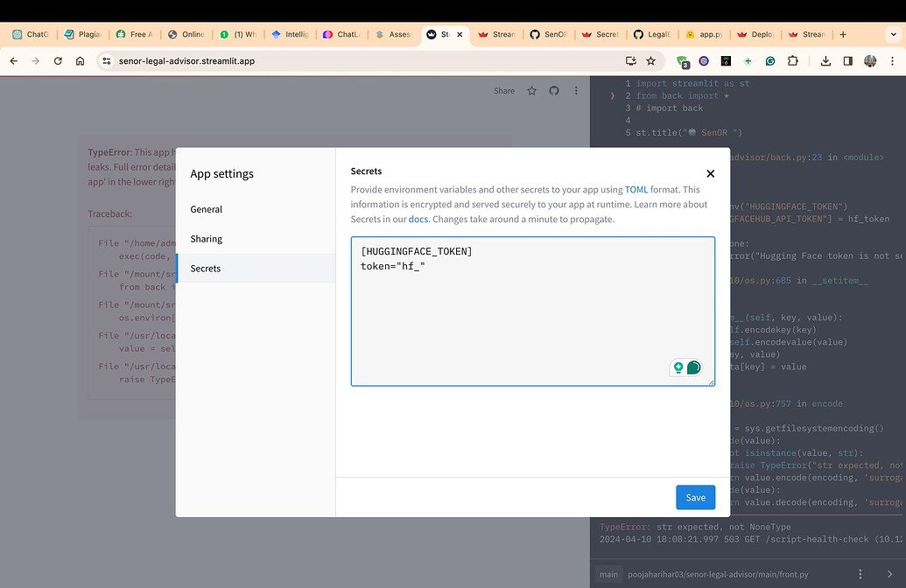Click the install-app icon in the address bar
This screenshot has width=906, height=588.
tap(630, 61)
